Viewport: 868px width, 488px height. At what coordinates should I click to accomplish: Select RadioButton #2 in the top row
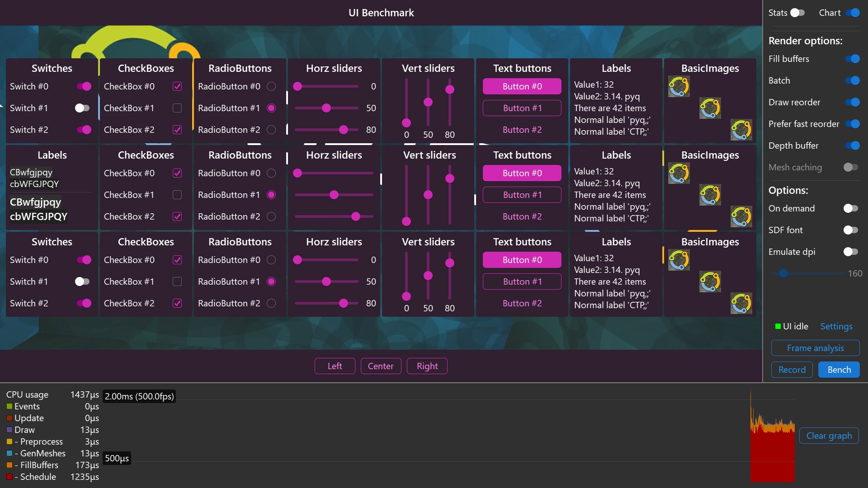271,130
